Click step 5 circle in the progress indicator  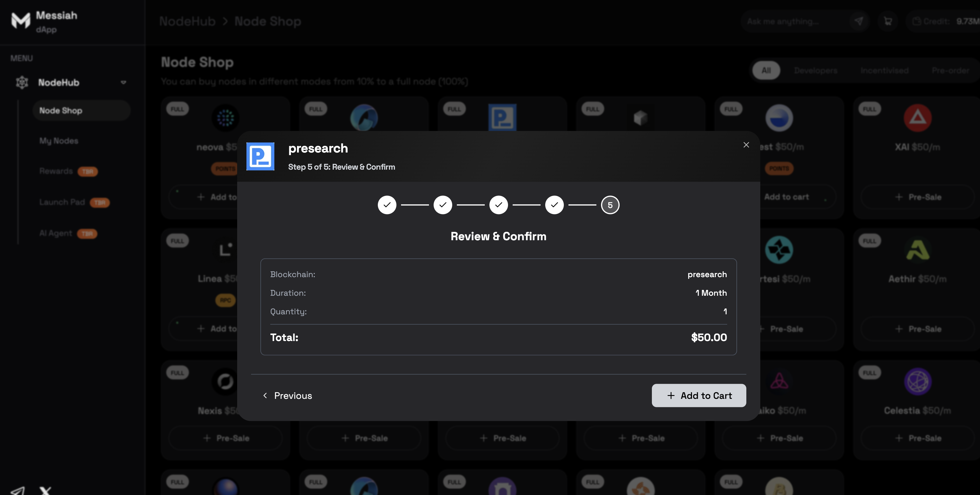(610, 205)
